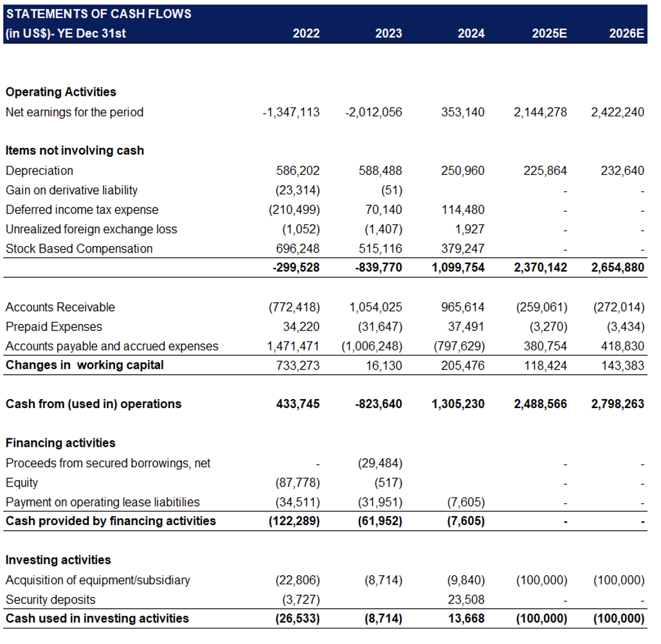The width and height of the screenshot is (661, 644).
Task: Click accounts receivable value 1,054,025
Action: [x=376, y=307]
